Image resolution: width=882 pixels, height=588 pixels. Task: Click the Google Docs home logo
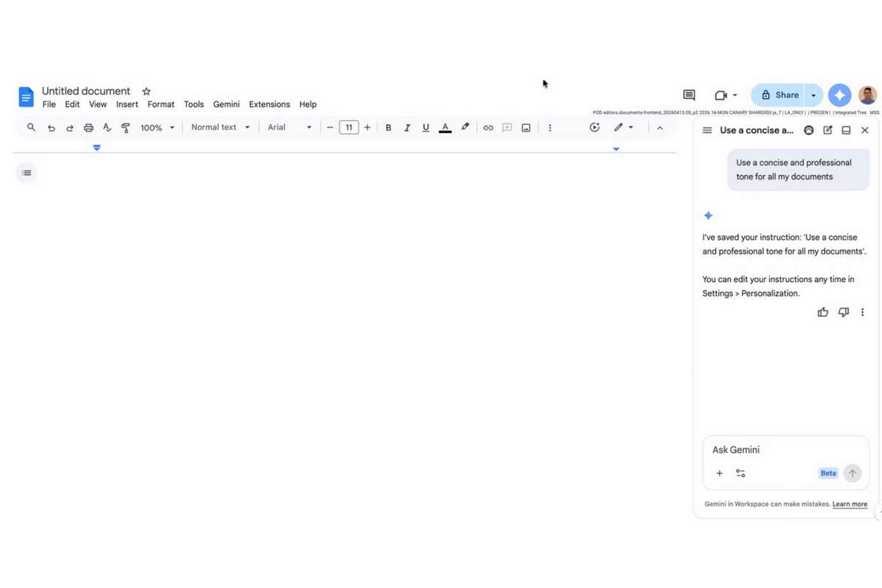click(26, 97)
